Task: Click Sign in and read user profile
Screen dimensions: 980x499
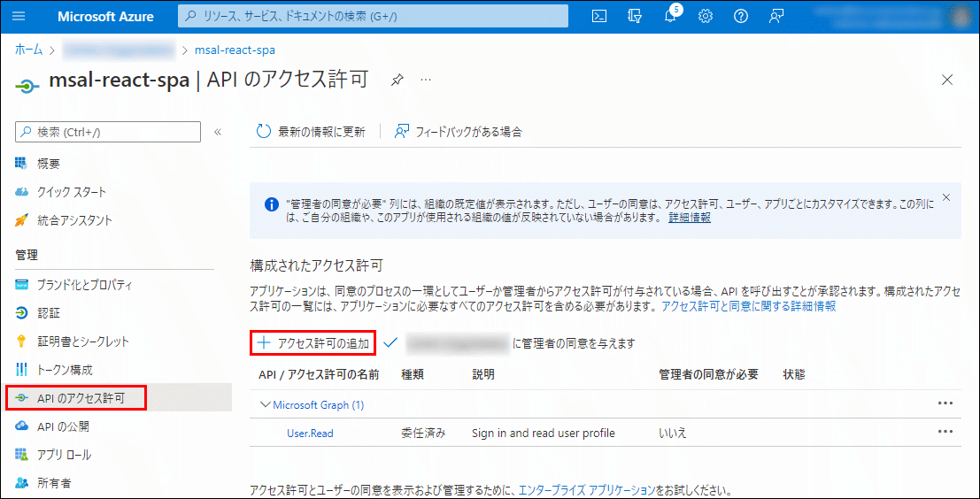Action: (x=544, y=433)
